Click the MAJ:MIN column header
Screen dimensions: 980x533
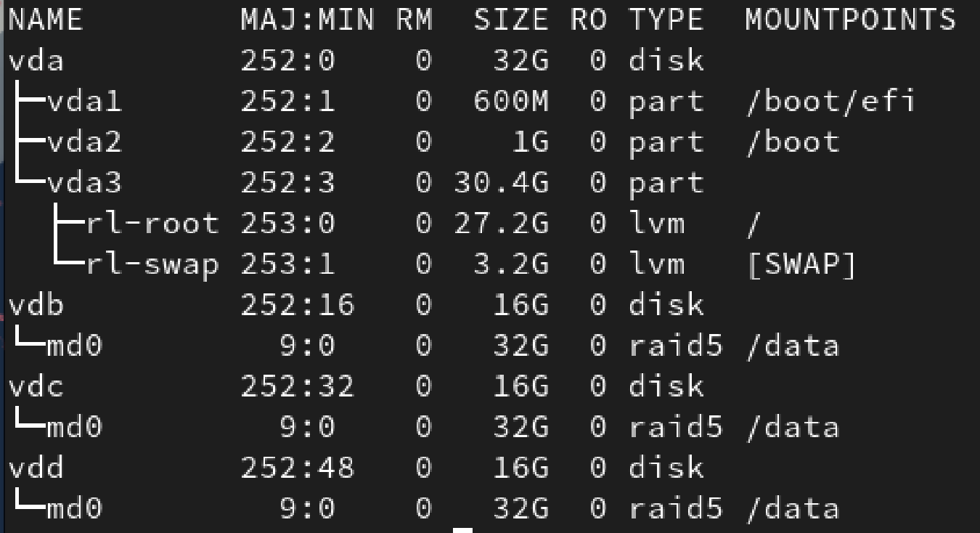pos(307,20)
